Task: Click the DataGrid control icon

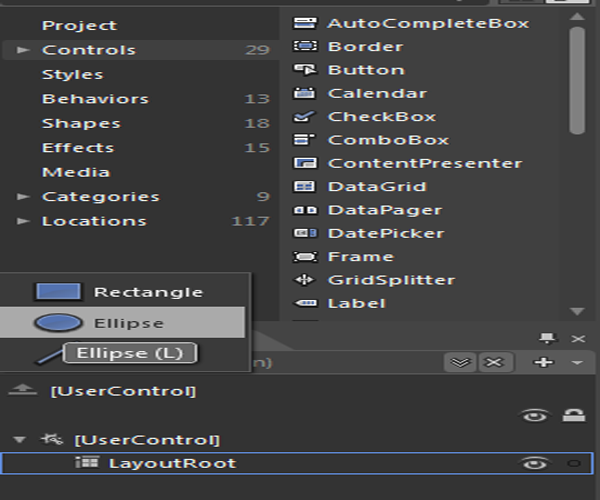Action: (x=305, y=186)
